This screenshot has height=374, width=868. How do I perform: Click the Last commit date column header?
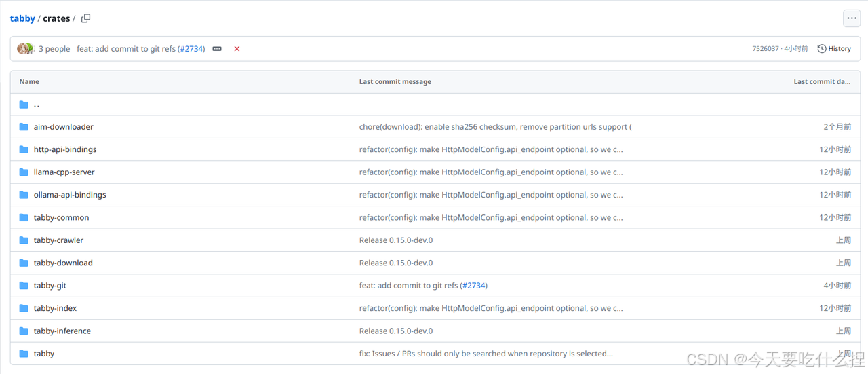tap(823, 81)
